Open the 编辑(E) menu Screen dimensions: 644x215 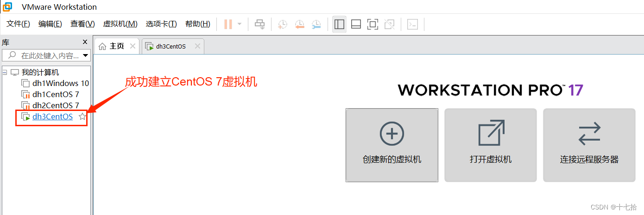point(50,24)
